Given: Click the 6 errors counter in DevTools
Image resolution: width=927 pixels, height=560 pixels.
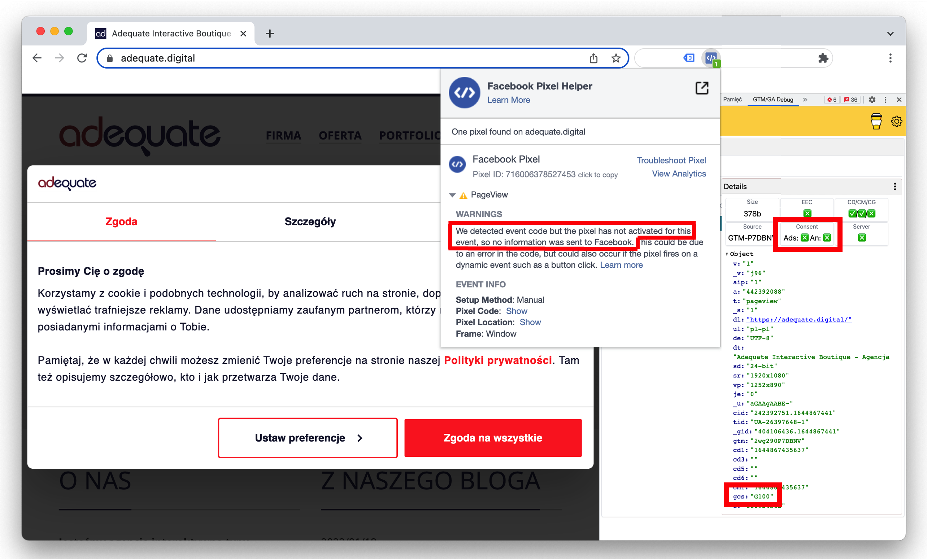Looking at the screenshot, I should [x=832, y=100].
